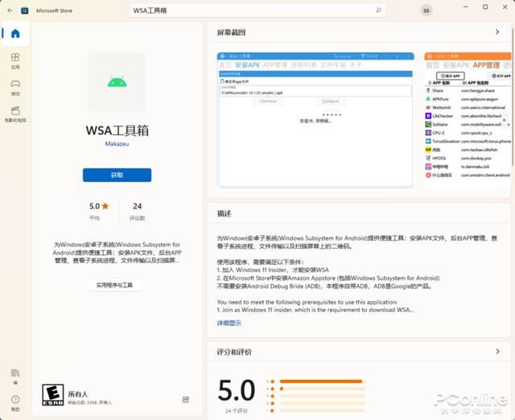This screenshot has width=515, height=420.
Task: Click the 5-star rating bar
Action: pos(317,381)
